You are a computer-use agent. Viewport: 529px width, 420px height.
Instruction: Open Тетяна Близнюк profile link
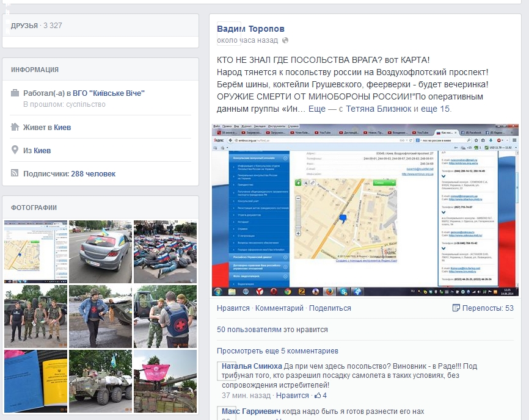point(379,109)
